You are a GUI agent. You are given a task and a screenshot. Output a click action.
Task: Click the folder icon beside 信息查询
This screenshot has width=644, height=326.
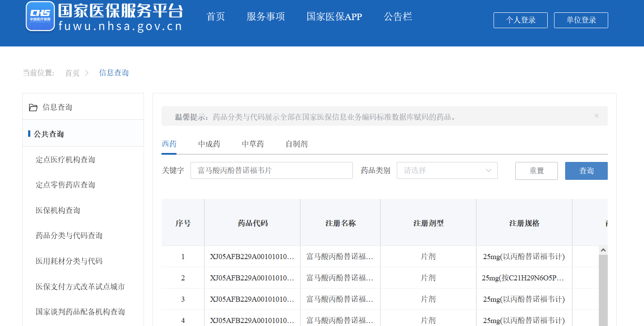(33, 107)
